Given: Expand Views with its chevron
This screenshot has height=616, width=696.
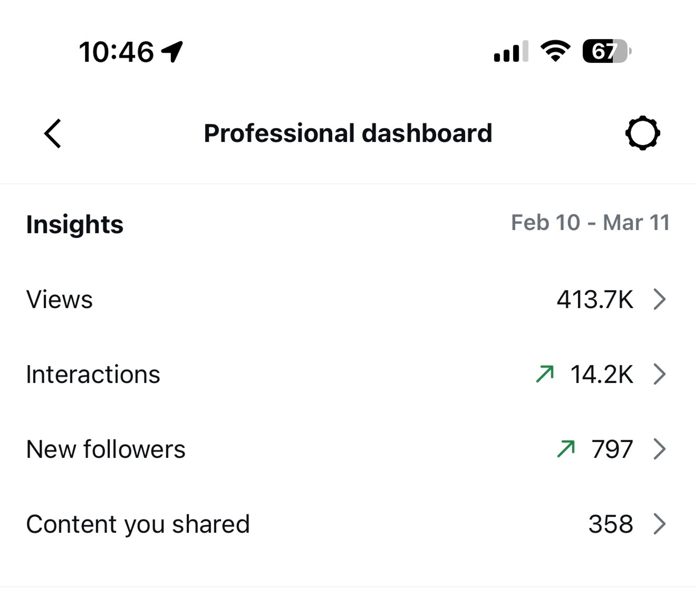Looking at the screenshot, I should [x=660, y=299].
